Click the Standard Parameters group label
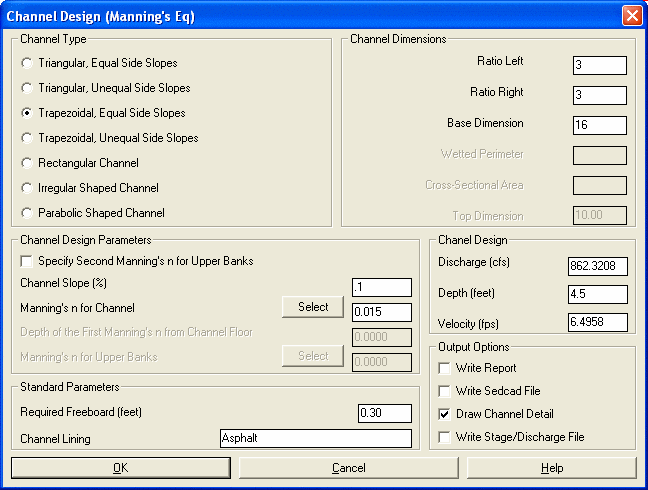 pos(69,387)
